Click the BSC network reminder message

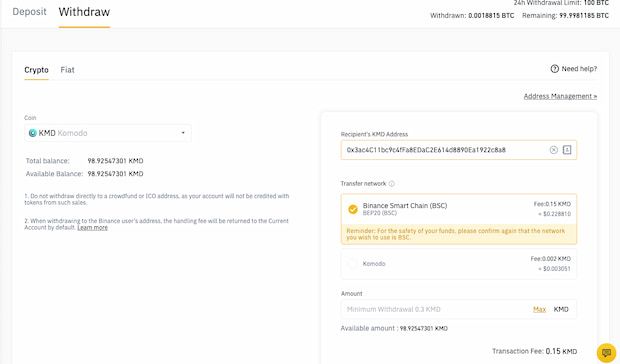(459, 234)
